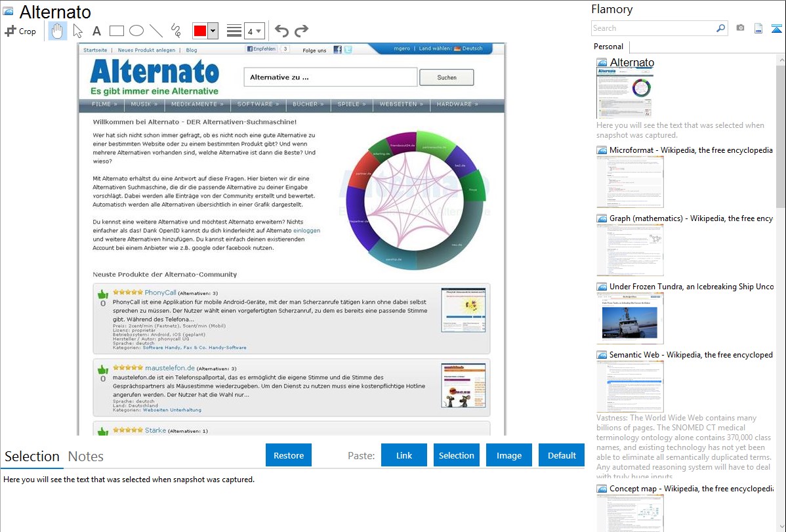The width and height of the screenshot is (786, 532).
Task: Select the icebreaking ship snapshot thumbnail
Action: coord(630,318)
